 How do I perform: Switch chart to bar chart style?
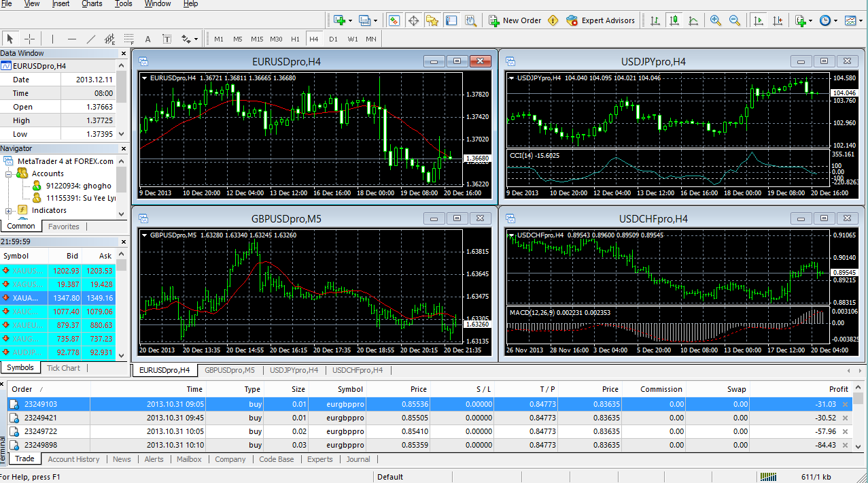click(655, 20)
